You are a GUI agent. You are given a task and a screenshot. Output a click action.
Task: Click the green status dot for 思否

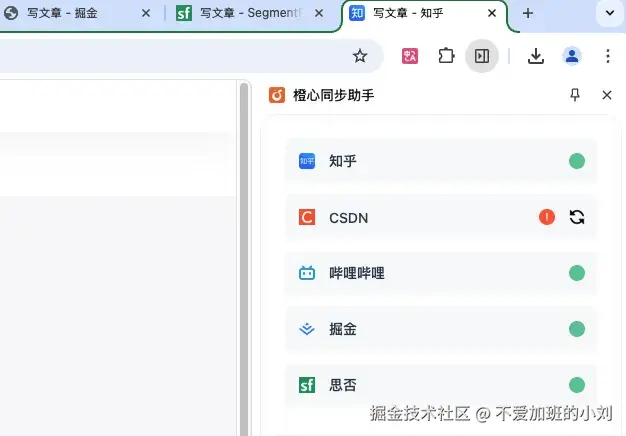(x=576, y=385)
